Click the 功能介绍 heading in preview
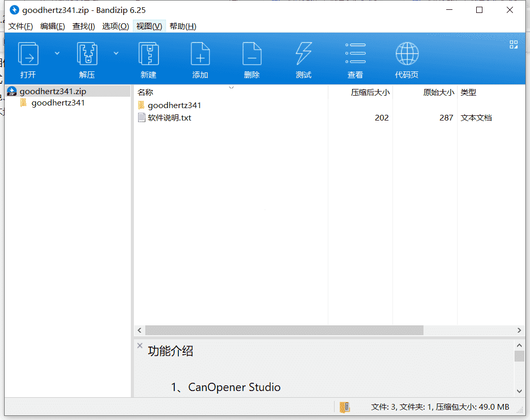Viewport: 530px width, 420px height. [170, 351]
